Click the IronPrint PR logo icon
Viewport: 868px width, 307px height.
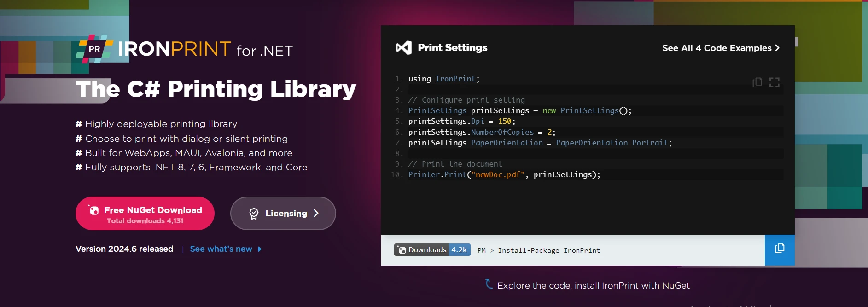(94, 49)
